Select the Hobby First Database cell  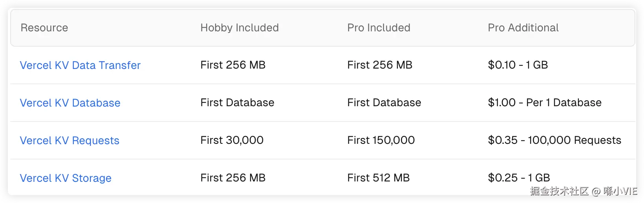click(x=237, y=103)
